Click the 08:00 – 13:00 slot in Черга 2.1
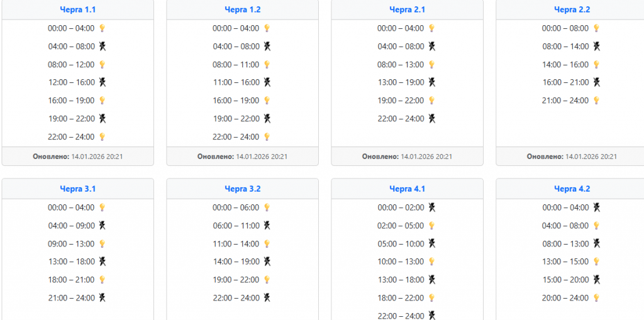 tap(401, 65)
